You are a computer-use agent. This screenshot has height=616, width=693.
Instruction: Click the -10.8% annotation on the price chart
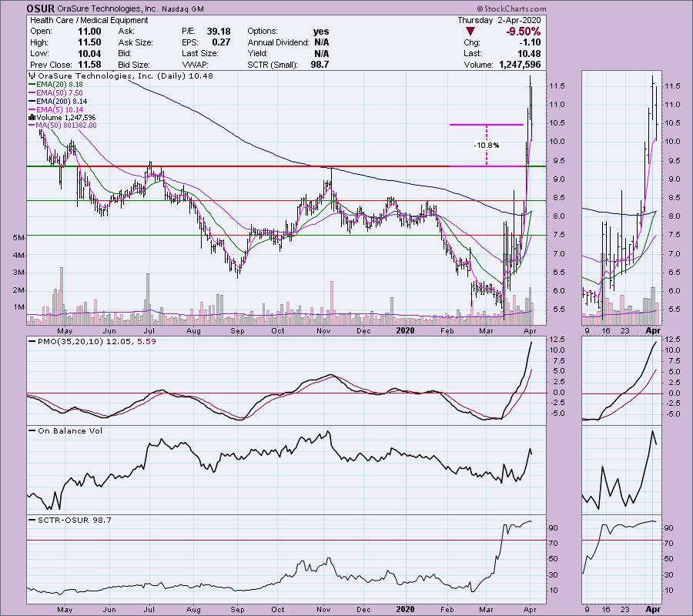coord(487,146)
